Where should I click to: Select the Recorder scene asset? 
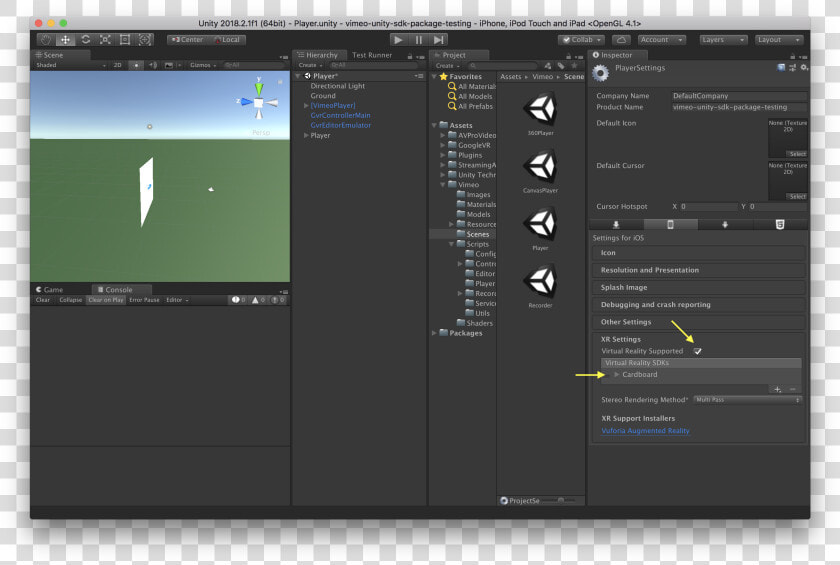(x=541, y=286)
